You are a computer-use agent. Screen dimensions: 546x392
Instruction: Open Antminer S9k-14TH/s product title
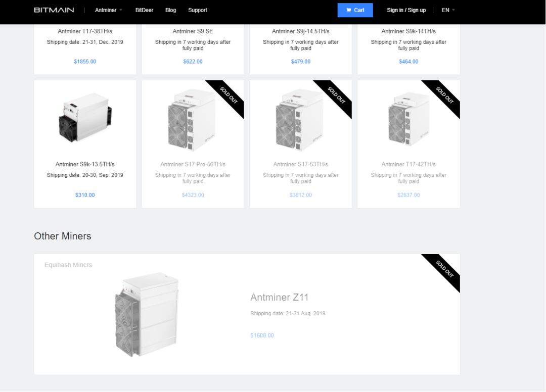(x=408, y=31)
